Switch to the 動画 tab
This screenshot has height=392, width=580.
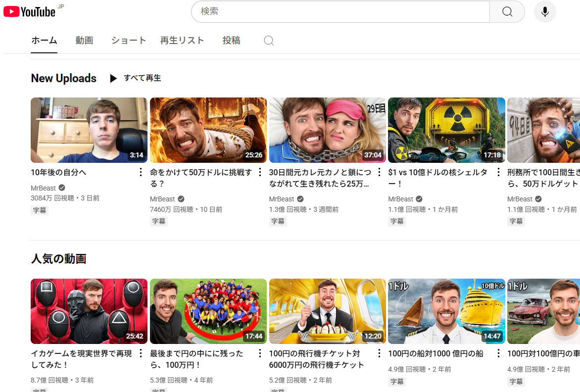84,41
